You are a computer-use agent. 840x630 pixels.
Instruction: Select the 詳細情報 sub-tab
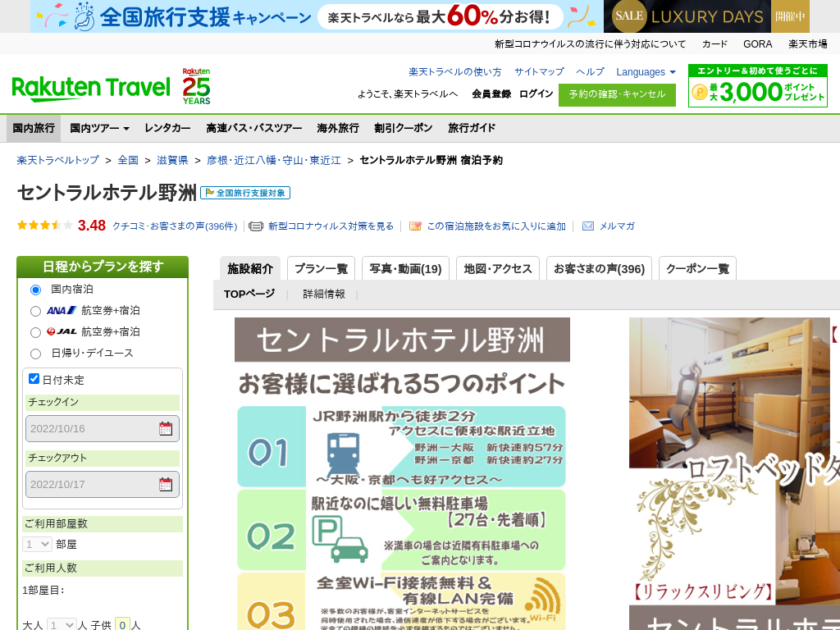(x=324, y=294)
